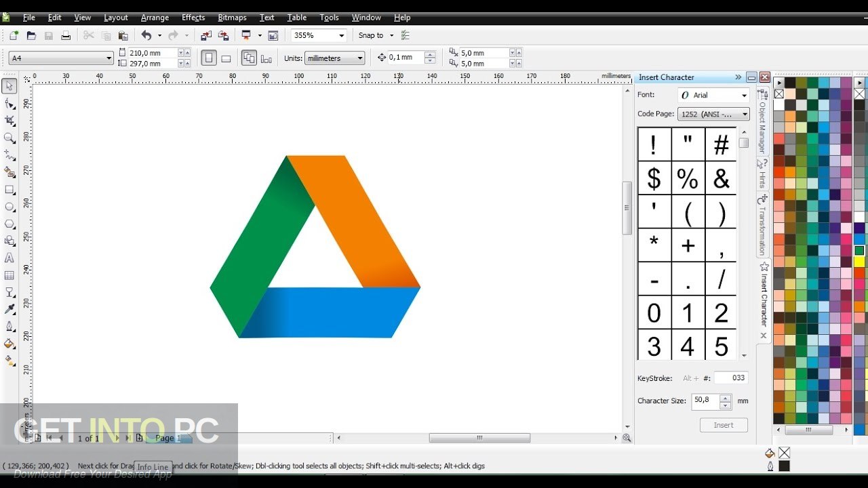The height and width of the screenshot is (488, 868).
Task: Select the & character cell
Action: (721, 178)
